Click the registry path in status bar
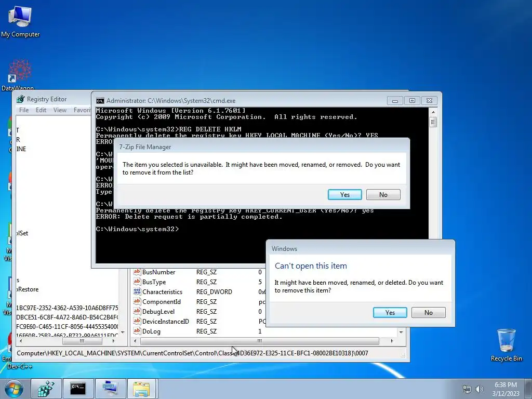The width and height of the screenshot is (532, 399). (192, 353)
